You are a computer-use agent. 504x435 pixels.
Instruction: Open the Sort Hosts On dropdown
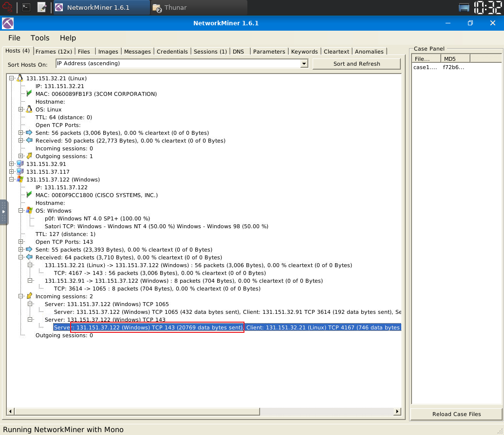(304, 64)
